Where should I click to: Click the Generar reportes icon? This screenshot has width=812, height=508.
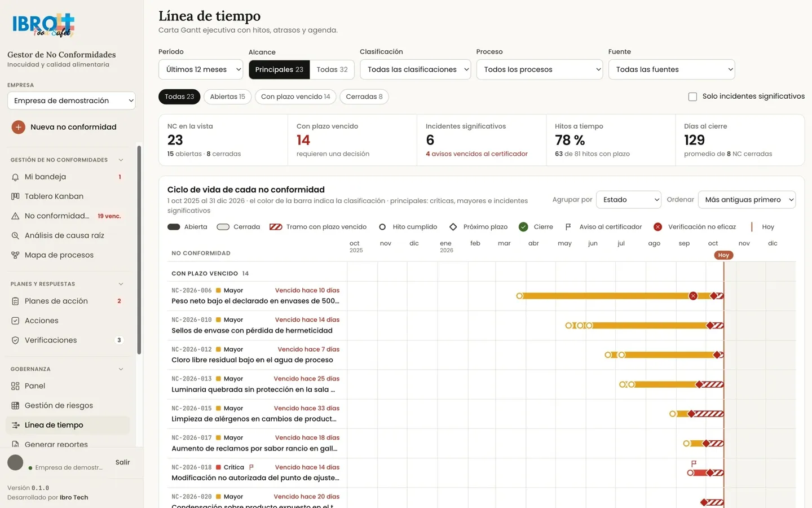(x=15, y=445)
